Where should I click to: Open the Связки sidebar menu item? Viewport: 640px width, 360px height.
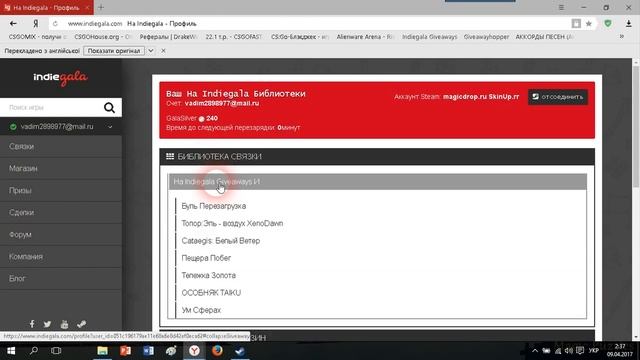(61, 147)
